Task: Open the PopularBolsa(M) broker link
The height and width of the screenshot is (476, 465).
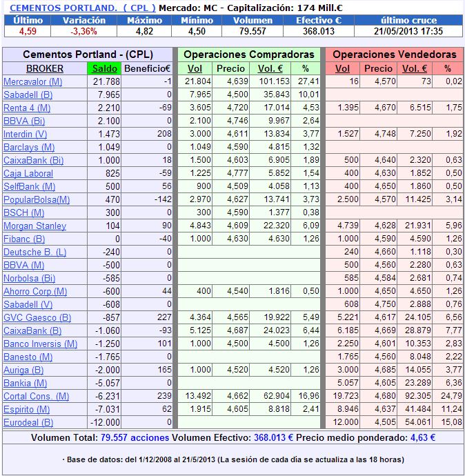Action: 37,199
